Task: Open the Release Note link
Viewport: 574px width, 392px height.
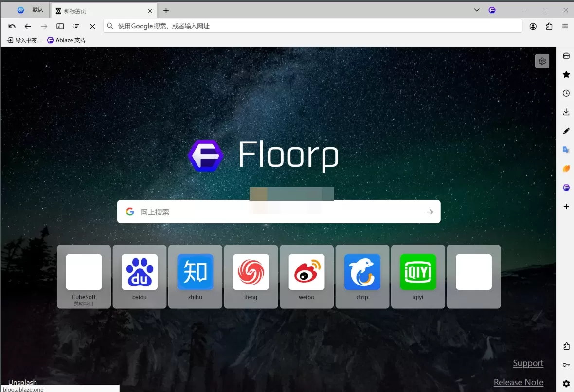Action: tap(519, 382)
